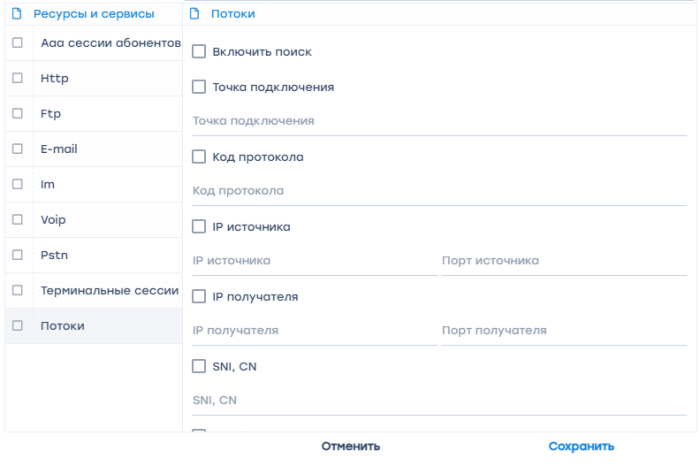
Task: Tick the SNI, CN checkbox
Action: click(x=199, y=366)
